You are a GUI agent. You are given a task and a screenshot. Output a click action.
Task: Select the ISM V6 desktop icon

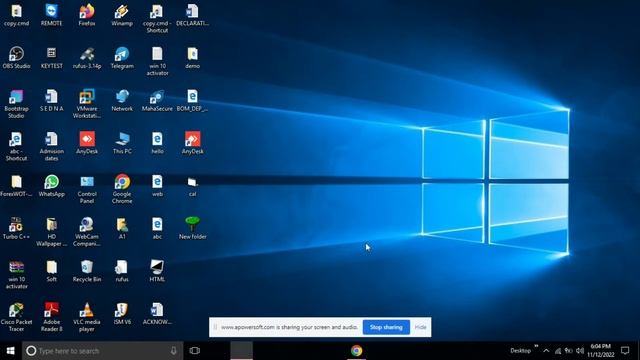(x=122, y=314)
